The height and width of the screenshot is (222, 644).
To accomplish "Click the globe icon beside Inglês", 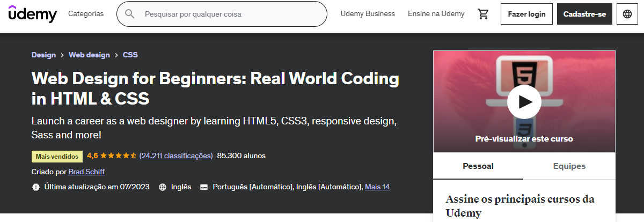I will [162, 187].
